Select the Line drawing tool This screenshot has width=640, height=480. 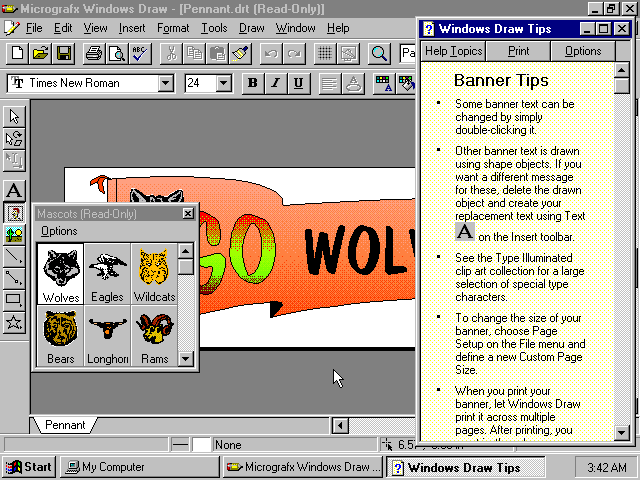[x=14, y=256]
